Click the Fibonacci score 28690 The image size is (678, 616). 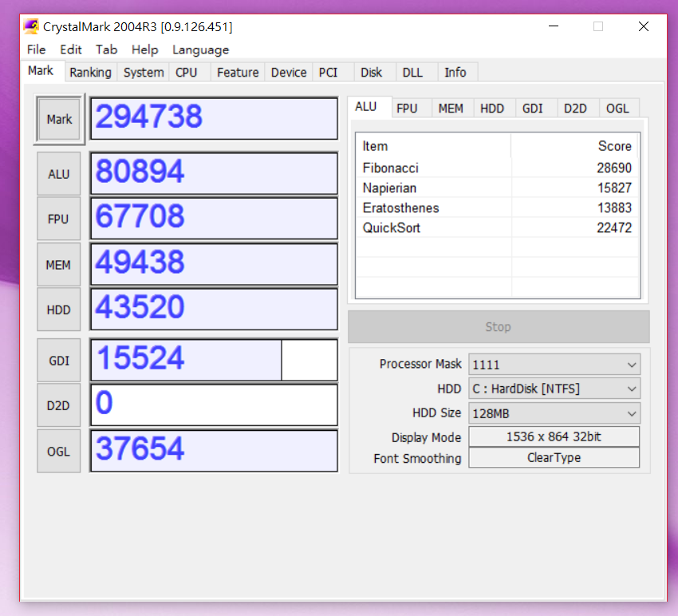(x=614, y=168)
